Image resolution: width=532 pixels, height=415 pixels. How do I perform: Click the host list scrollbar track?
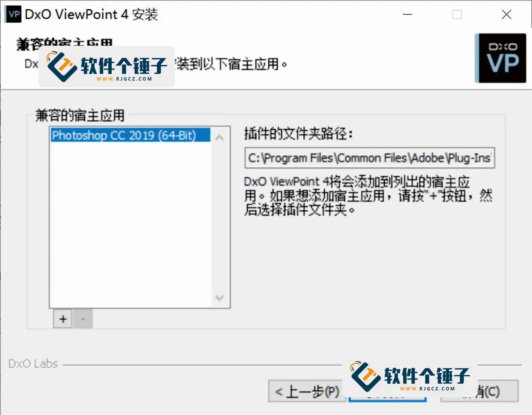(219, 218)
